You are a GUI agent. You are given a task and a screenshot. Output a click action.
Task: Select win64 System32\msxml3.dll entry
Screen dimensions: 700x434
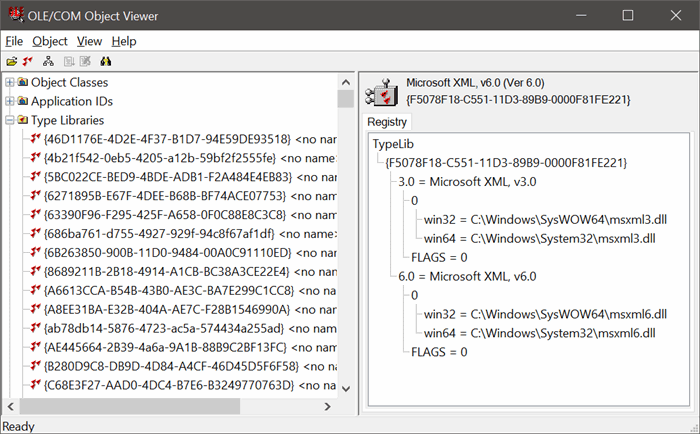tap(539, 238)
